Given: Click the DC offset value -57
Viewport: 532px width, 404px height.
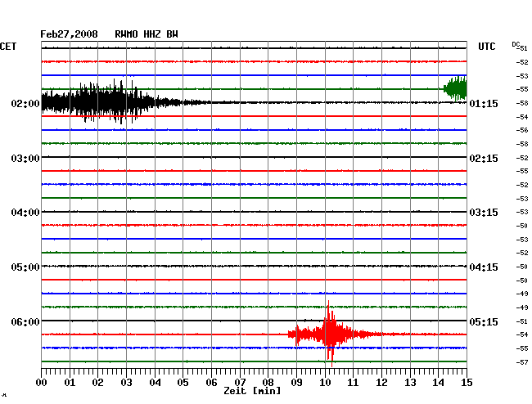Looking at the screenshot, I should click(522, 362).
